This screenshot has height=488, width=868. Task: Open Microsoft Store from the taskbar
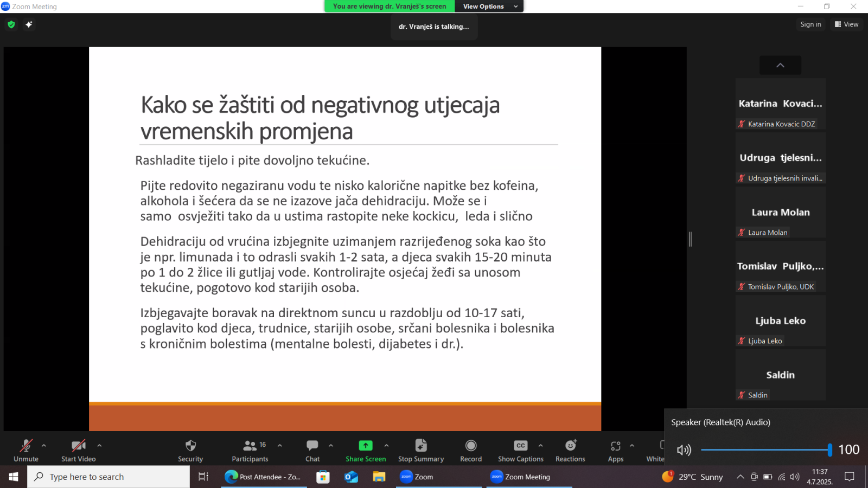tap(323, 477)
